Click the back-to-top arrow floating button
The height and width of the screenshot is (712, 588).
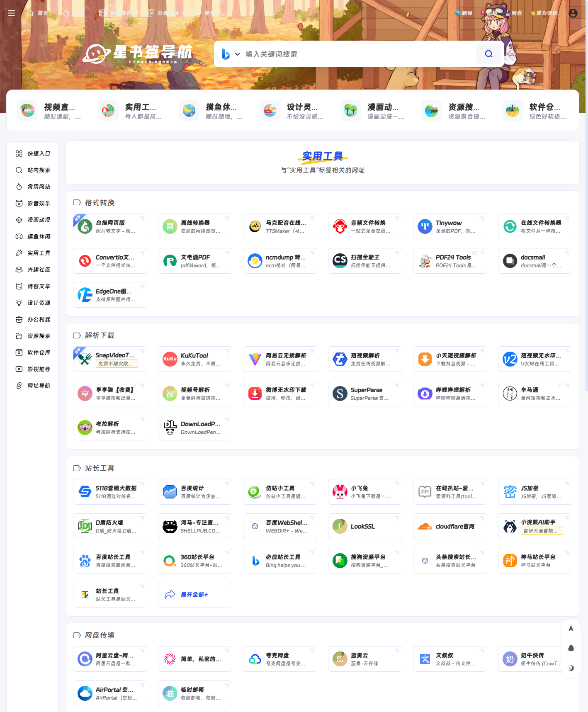(x=571, y=628)
